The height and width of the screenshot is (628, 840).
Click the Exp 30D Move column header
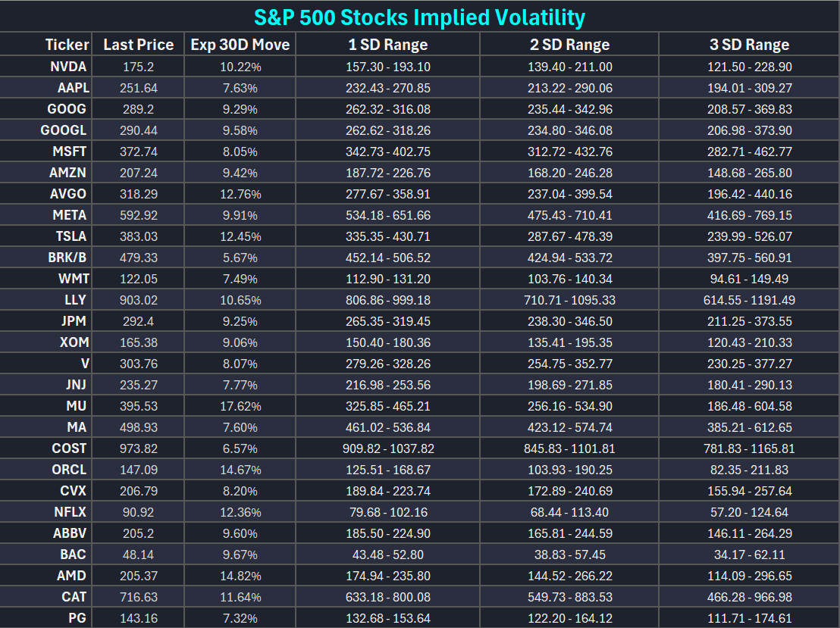240,45
